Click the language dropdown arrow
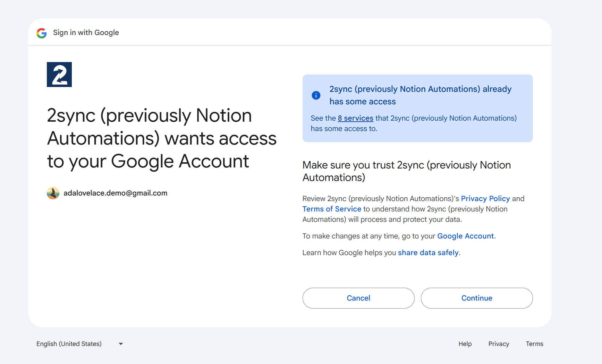 pos(121,344)
